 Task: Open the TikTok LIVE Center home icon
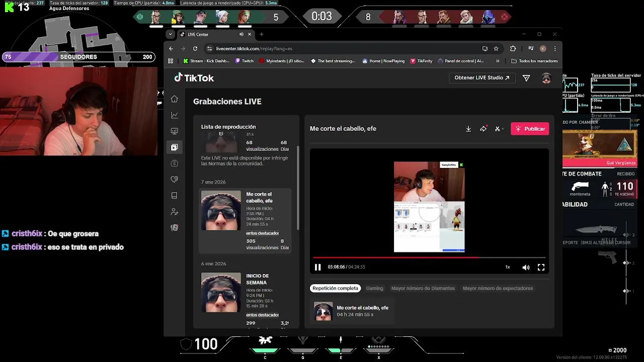point(174,99)
